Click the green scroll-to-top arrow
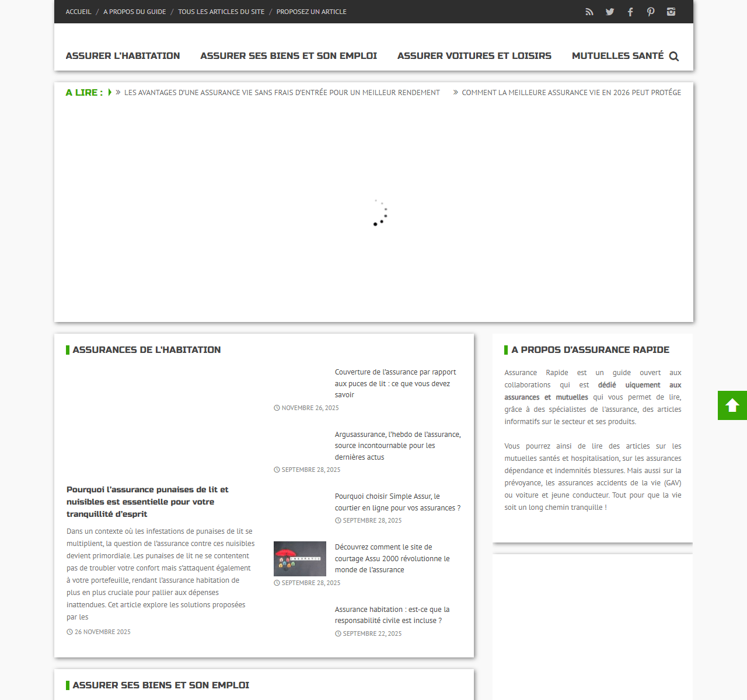Screen dimensions: 747x700 (732, 405)
